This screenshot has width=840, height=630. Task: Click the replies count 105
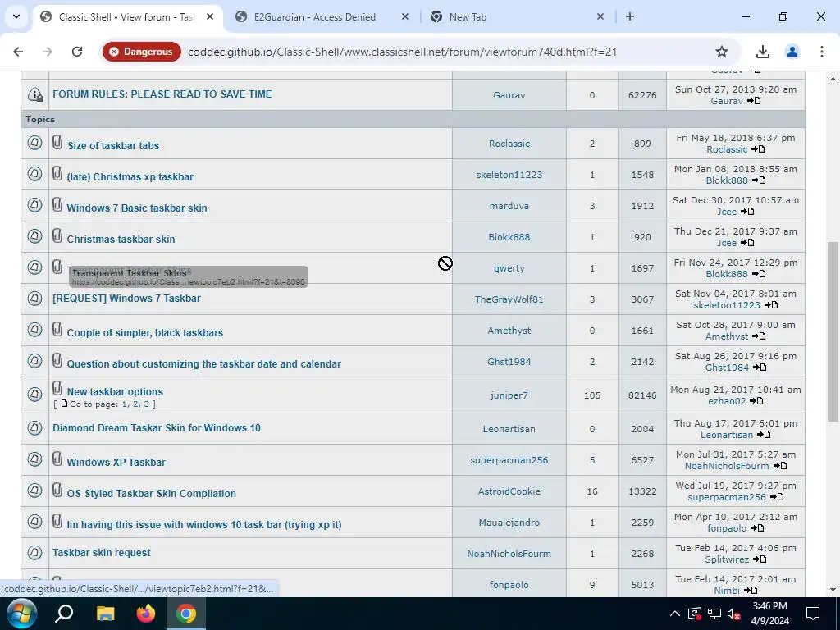click(592, 395)
